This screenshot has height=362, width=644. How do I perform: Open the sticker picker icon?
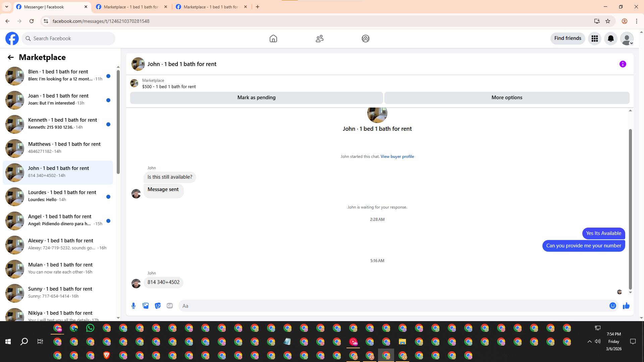[x=158, y=306]
